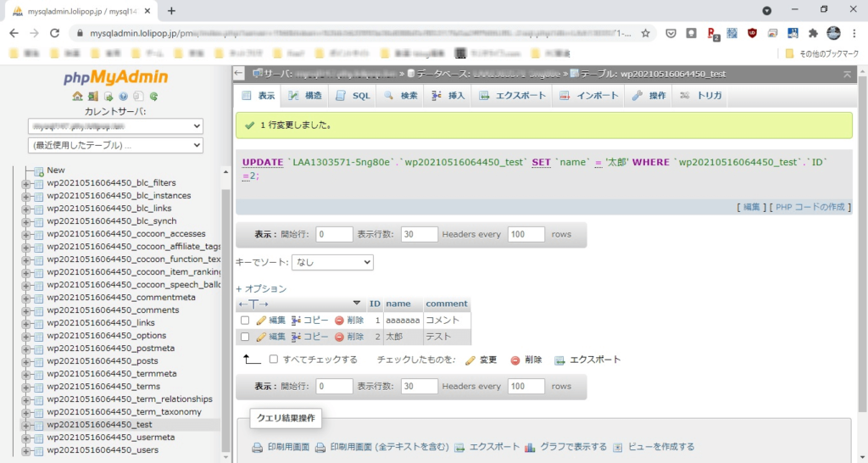Open the キーでソート dropdown
The image size is (868, 463).
click(x=332, y=263)
